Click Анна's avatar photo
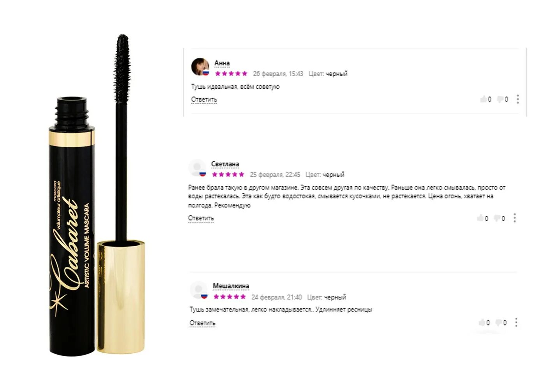 [x=200, y=66]
